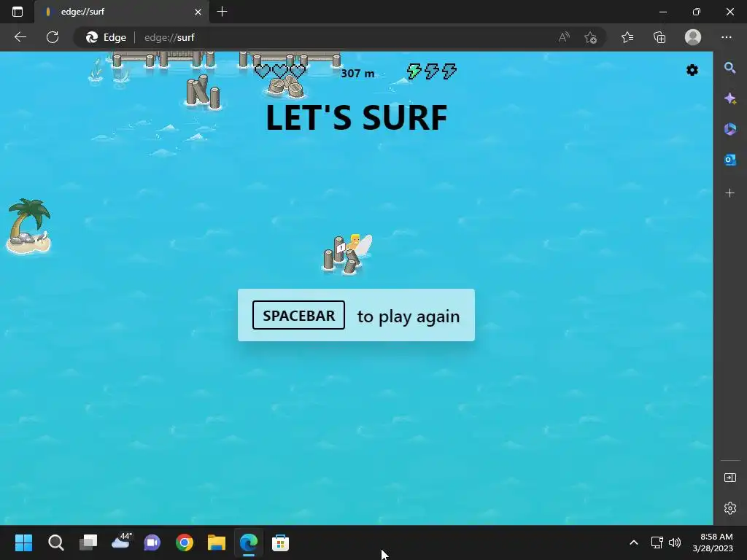The height and width of the screenshot is (560, 747).
Task: Click the LET'S SURF title
Action: point(356,117)
